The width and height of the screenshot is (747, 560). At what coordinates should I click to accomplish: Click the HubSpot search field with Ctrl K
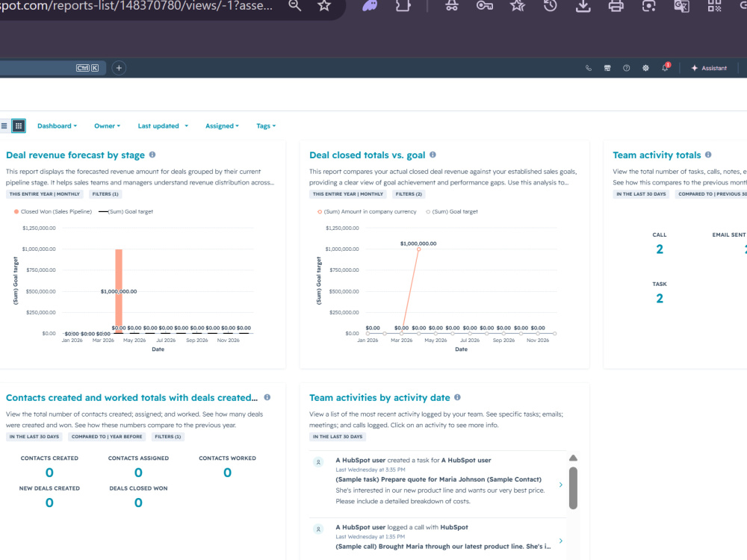click(52, 68)
